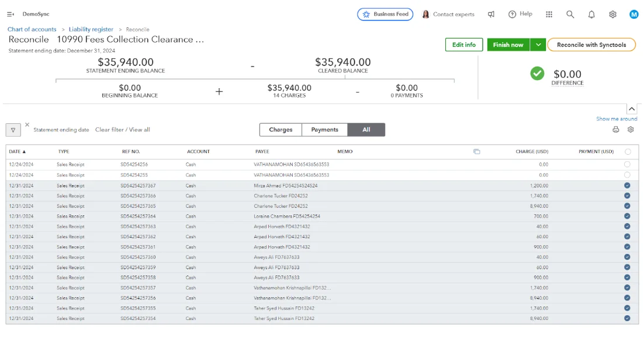Open the table settings gear
Image resolution: width=644 pixels, height=355 pixels.
click(631, 130)
